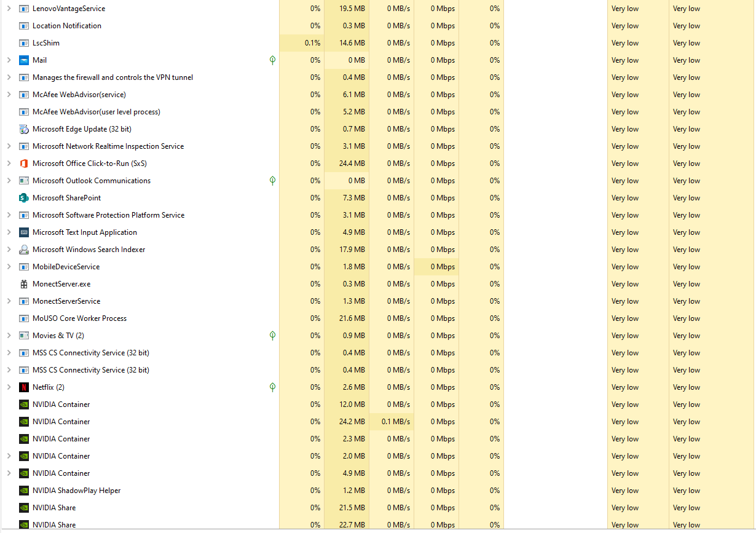Click the LscShim process icon
Image resolution: width=756 pixels, height=533 pixels.
[24, 43]
